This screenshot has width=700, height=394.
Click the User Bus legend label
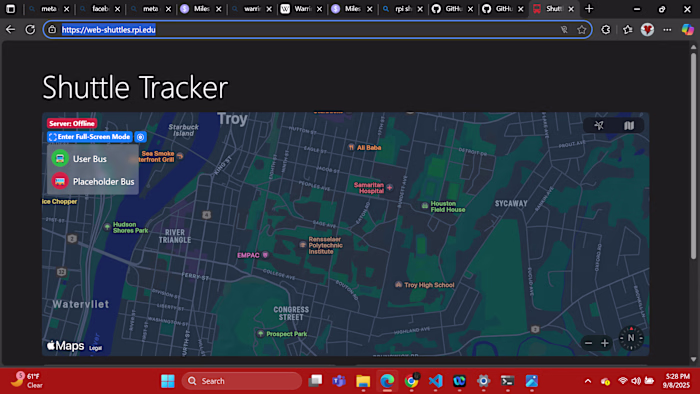pyautogui.click(x=90, y=159)
